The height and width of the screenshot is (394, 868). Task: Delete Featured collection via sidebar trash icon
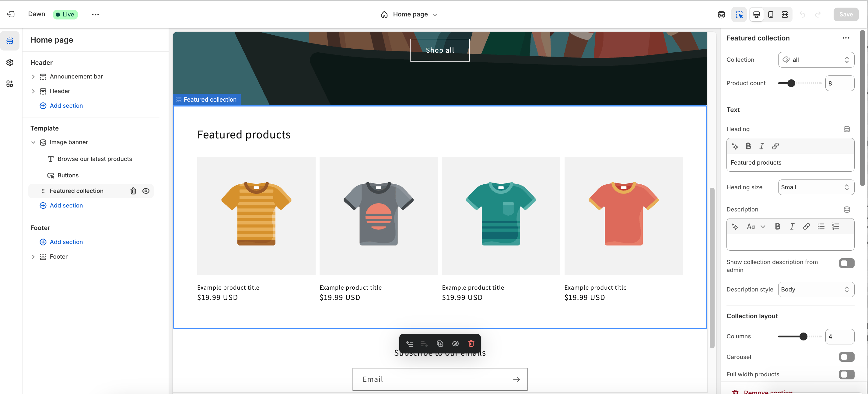[133, 191]
